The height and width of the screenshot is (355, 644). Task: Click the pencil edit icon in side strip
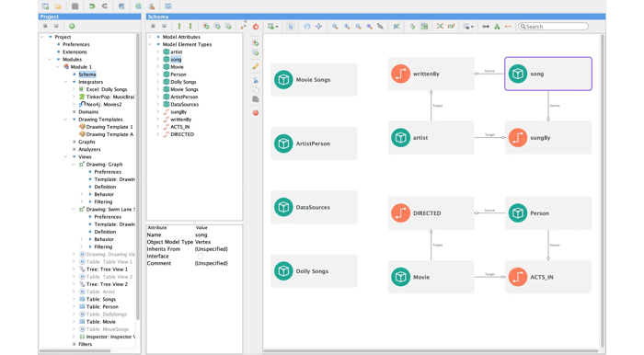pyautogui.click(x=256, y=66)
